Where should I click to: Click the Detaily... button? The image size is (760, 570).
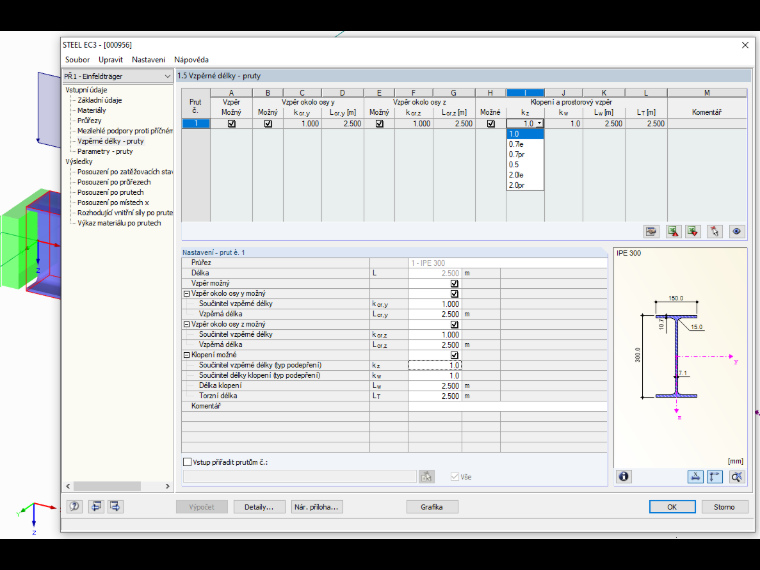[259, 507]
